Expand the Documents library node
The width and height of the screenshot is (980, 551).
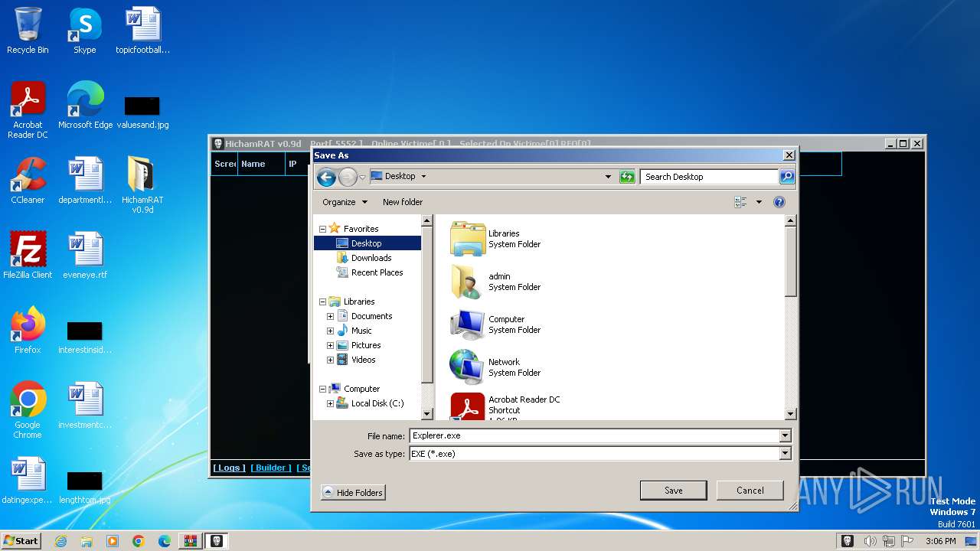[330, 316]
